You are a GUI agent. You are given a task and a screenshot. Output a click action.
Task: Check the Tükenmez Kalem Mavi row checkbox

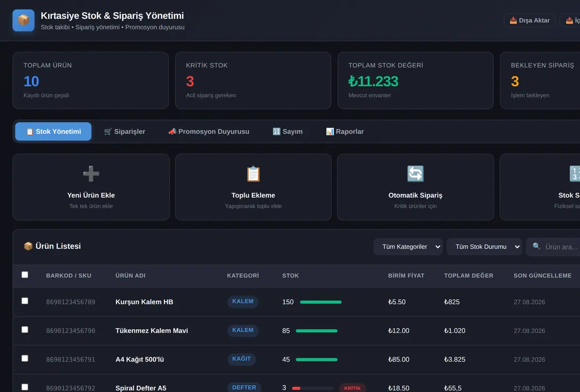point(25,330)
